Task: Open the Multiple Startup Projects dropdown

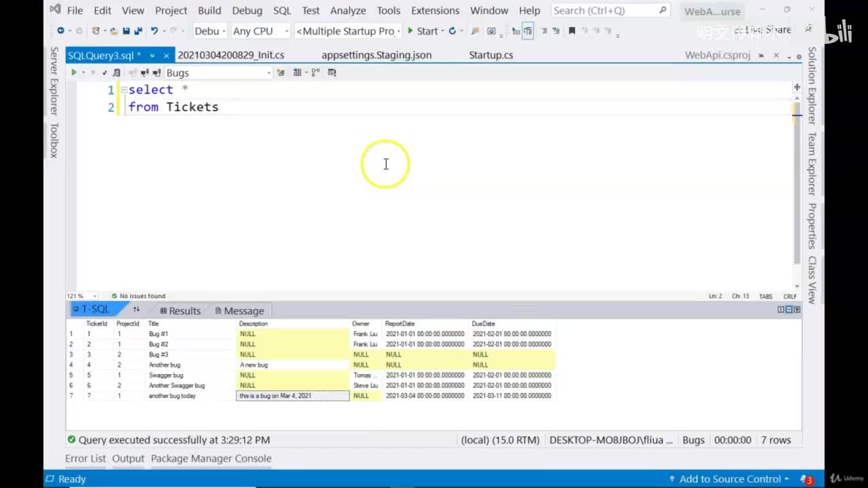Action: 349,31
